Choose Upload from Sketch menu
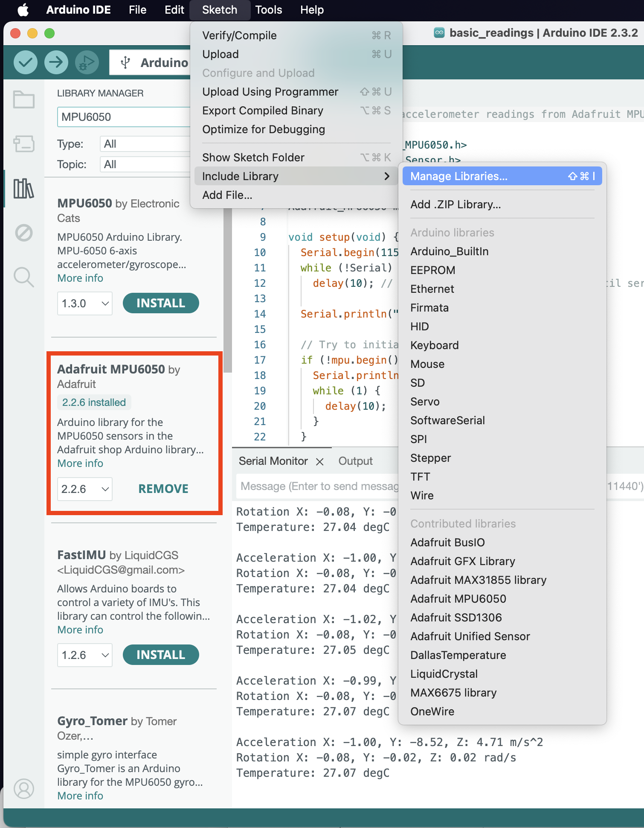The width and height of the screenshot is (644, 828). tap(296, 54)
